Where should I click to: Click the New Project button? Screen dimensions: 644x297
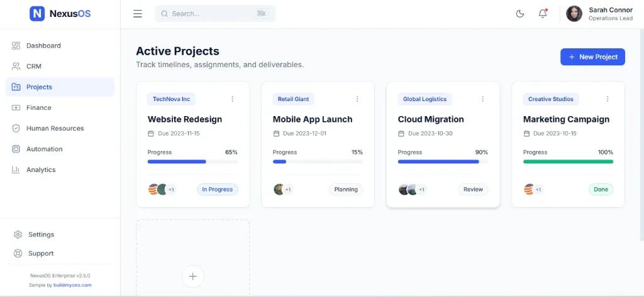[592, 57]
